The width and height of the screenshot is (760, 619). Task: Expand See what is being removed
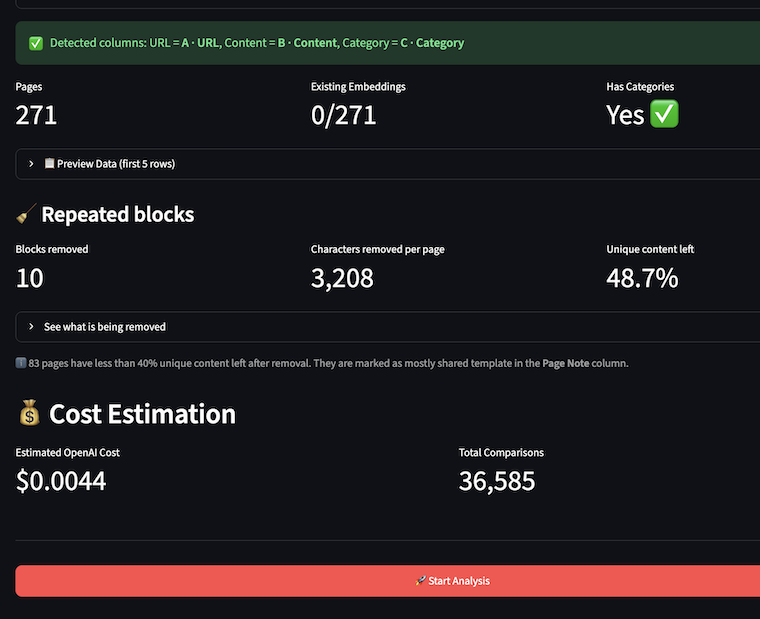point(388,327)
